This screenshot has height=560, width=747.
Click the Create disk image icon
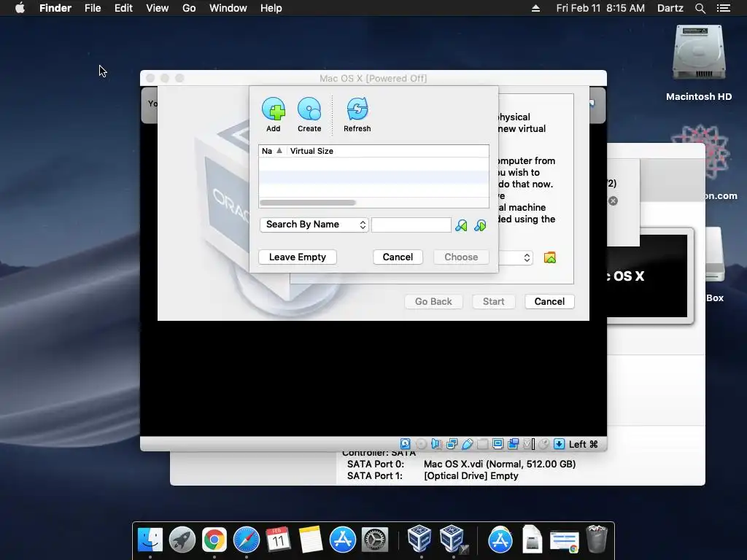[x=309, y=109]
